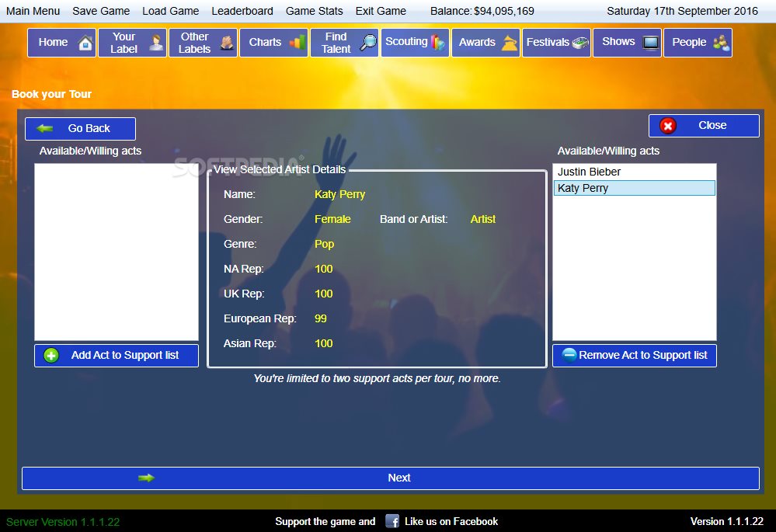Click the stadium icon on Festivals button
The image size is (776, 532).
580,43
